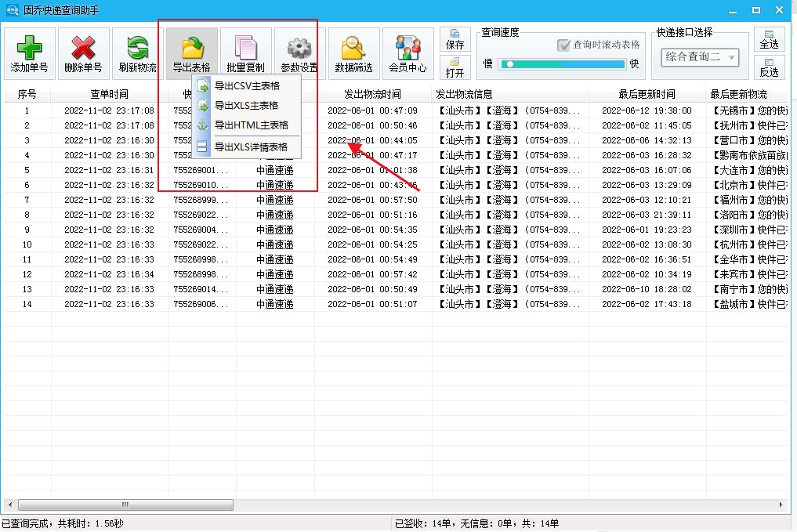
Task: Open the 会员中心 member center
Action: [408, 52]
